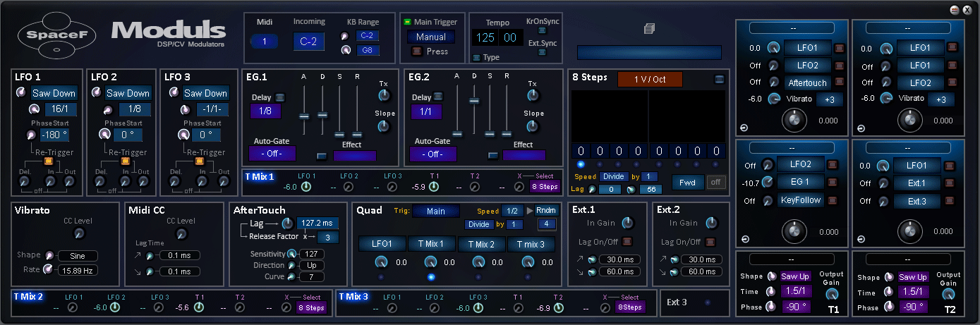The image size is (980, 325).
Task: Click the Aftertouch source button in mixer module
Action: pos(807,82)
